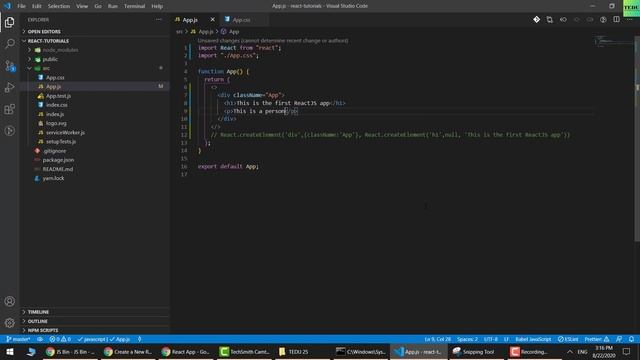The image size is (640, 360).
Task: Expand the OUTLINE section
Action: pyautogui.click(x=95, y=321)
